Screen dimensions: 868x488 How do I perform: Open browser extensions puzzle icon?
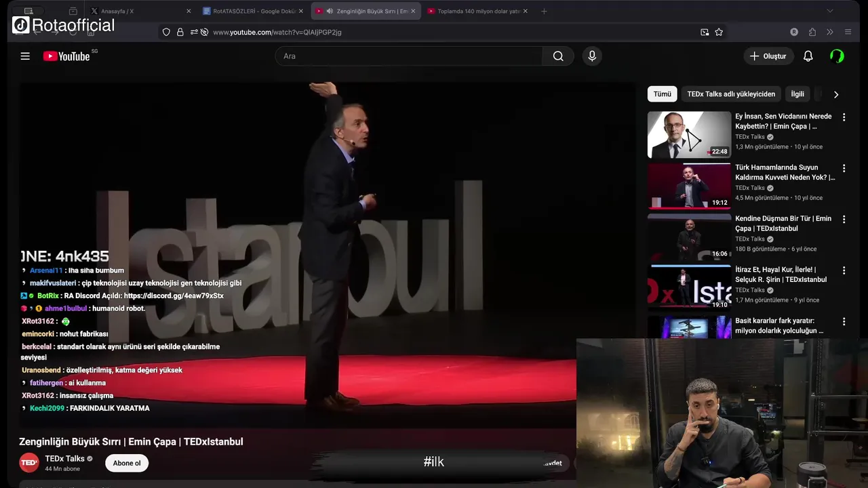812,32
